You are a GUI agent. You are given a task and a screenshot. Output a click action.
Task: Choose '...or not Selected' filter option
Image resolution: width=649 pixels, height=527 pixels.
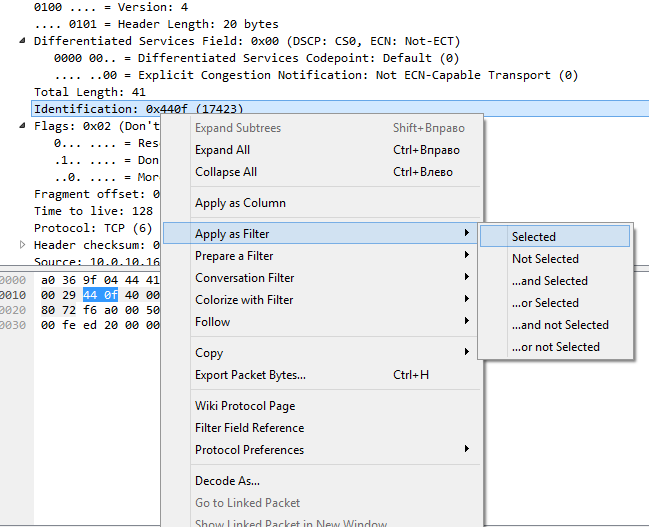click(x=555, y=347)
